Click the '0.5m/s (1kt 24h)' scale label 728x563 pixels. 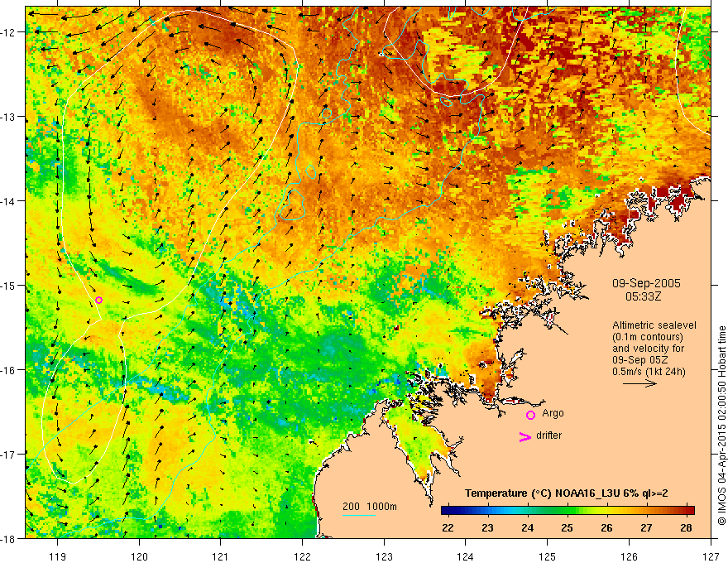pyautogui.click(x=649, y=372)
